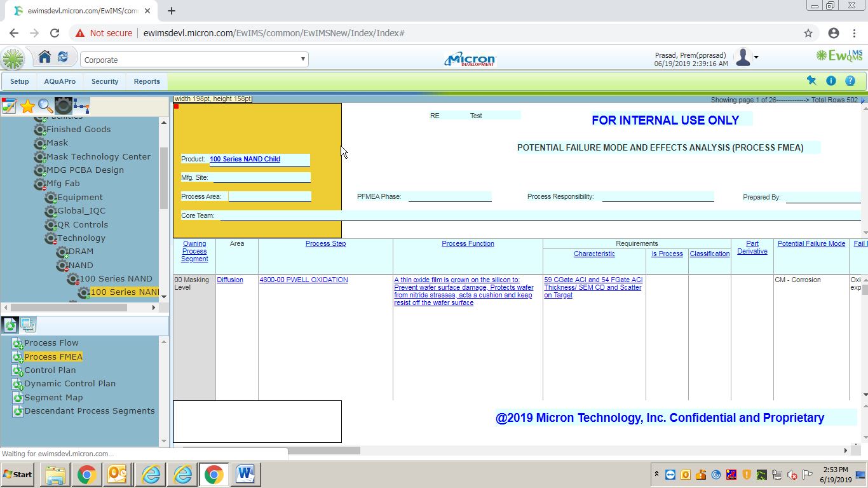Screen dimensions: 868x488
Task: Open the help question mark icon
Action: tap(850, 81)
